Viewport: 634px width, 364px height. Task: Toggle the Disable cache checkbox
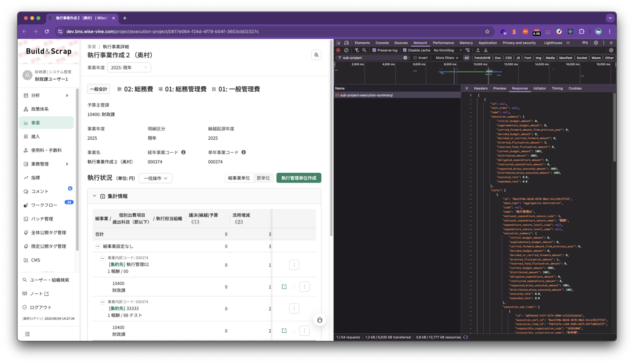pos(405,50)
